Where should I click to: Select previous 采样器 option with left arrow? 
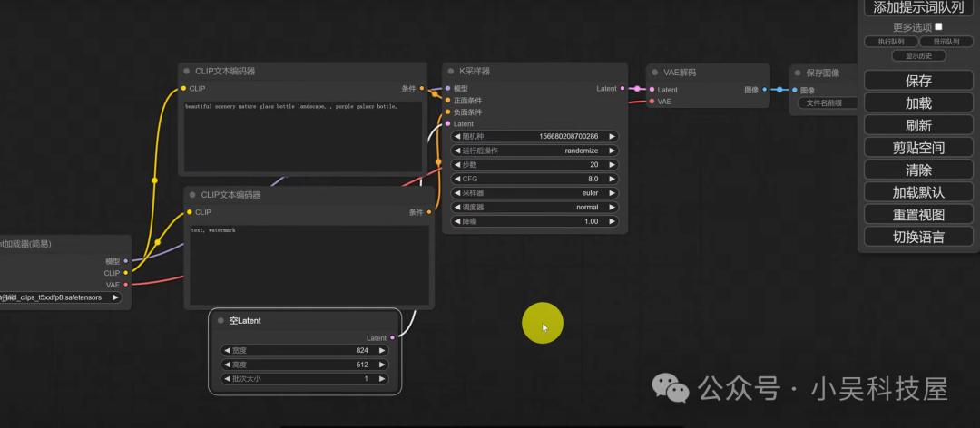click(456, 193)
